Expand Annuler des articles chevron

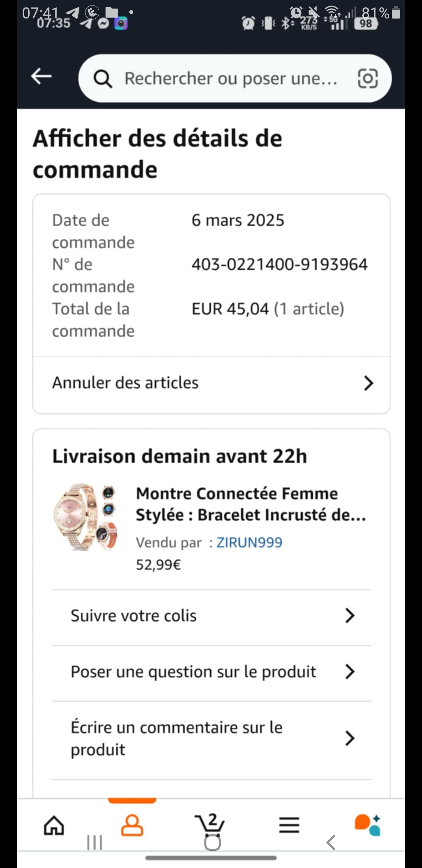[x=368, y=383]
